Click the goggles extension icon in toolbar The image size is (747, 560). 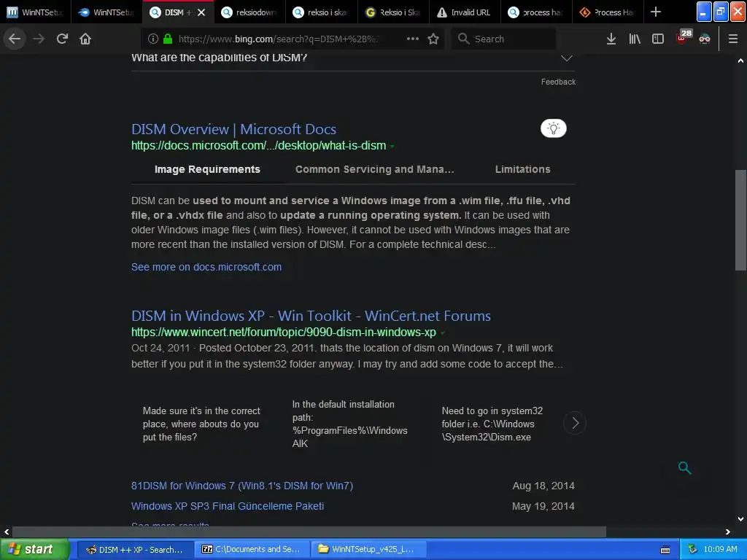[705, 39]
